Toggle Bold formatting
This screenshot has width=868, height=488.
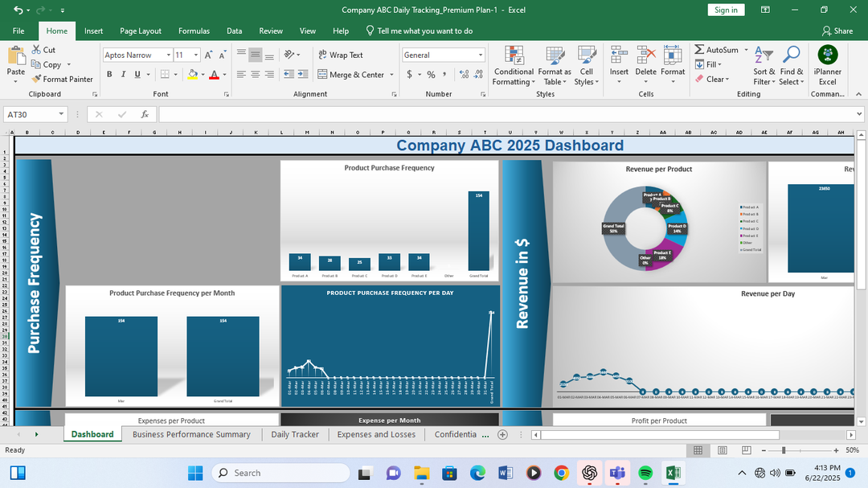click(109, 74)
